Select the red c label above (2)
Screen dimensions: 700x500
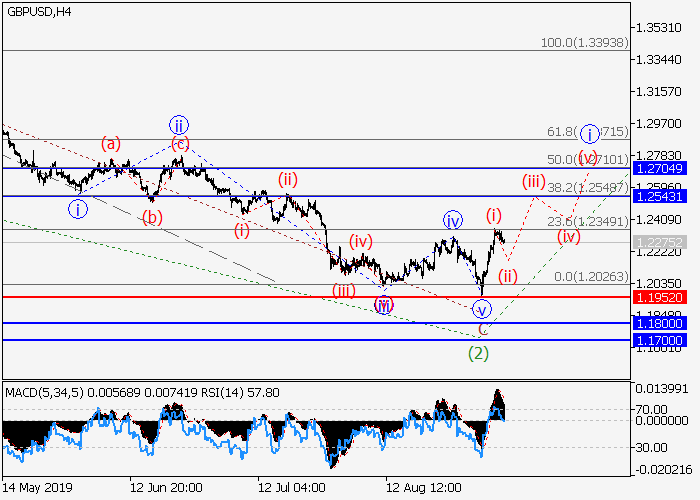click(482, 328)
